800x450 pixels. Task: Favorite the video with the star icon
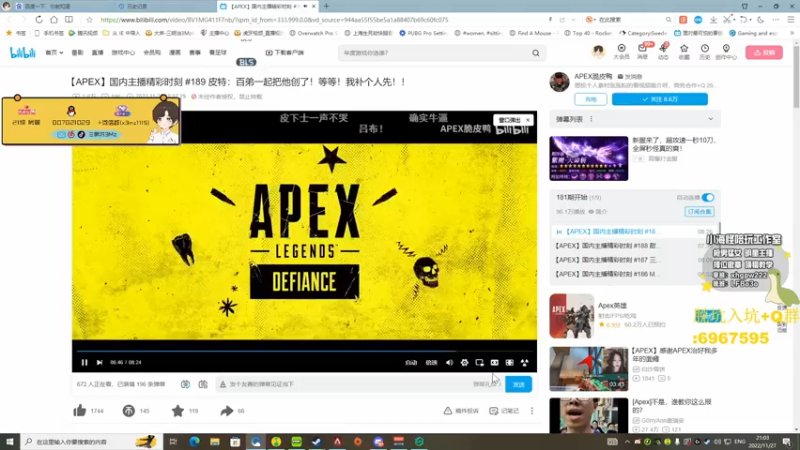coord(178,411)
